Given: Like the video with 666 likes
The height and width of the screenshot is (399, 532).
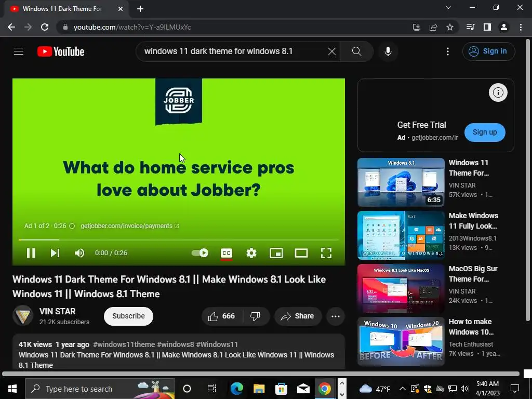Looking at the screenshot, I should [222, 316].
